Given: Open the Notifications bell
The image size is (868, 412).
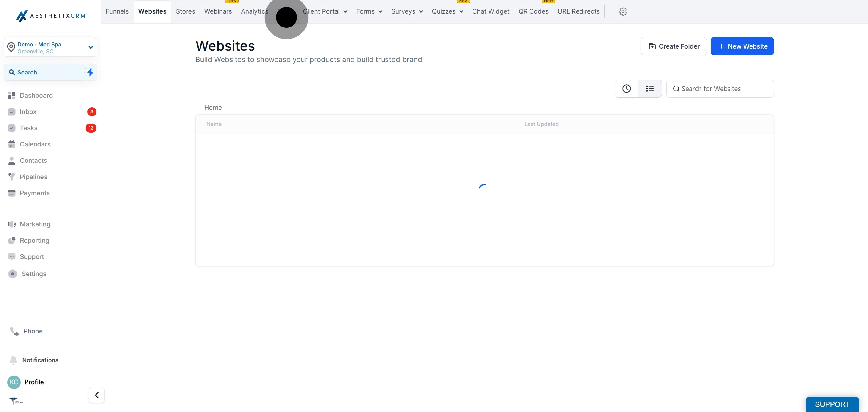Looking at the screenshot, I should 13,360.
